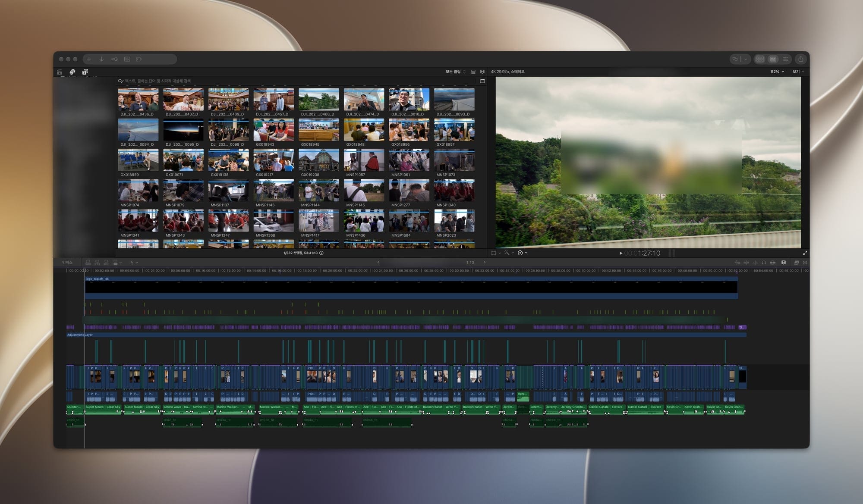Open the Titles and Generators sidebar
The height and width of the screenshot is (504, 863).
(x=85, y=72)
